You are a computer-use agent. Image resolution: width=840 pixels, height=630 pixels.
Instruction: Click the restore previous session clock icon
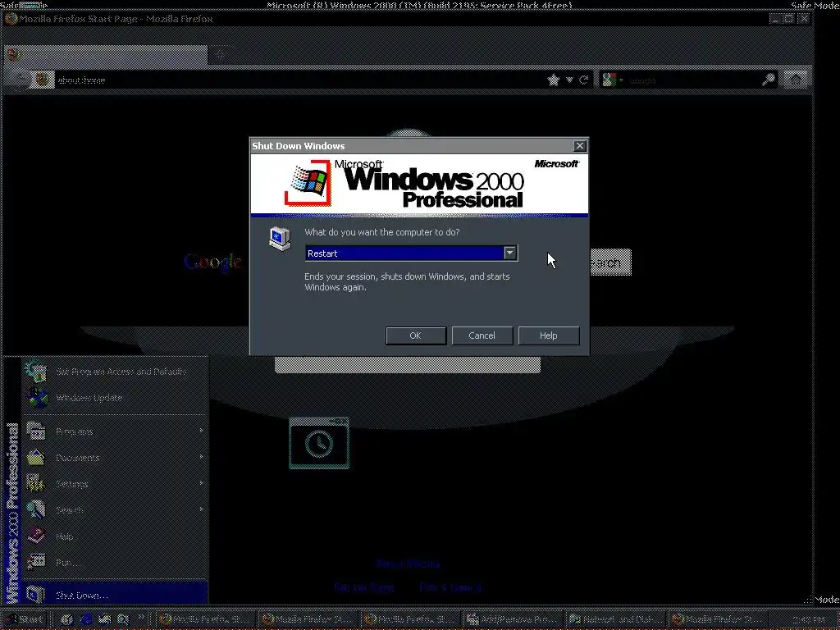coord(319,443)
